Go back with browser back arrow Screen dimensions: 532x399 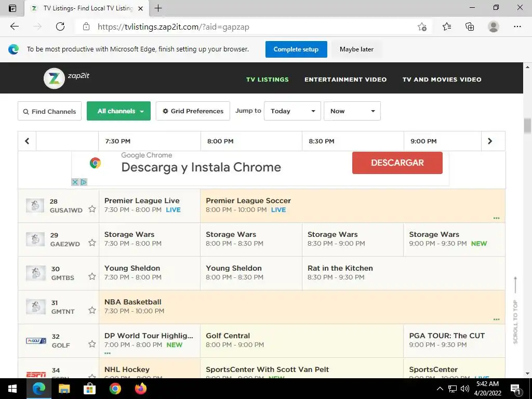[x=14, y=26]
